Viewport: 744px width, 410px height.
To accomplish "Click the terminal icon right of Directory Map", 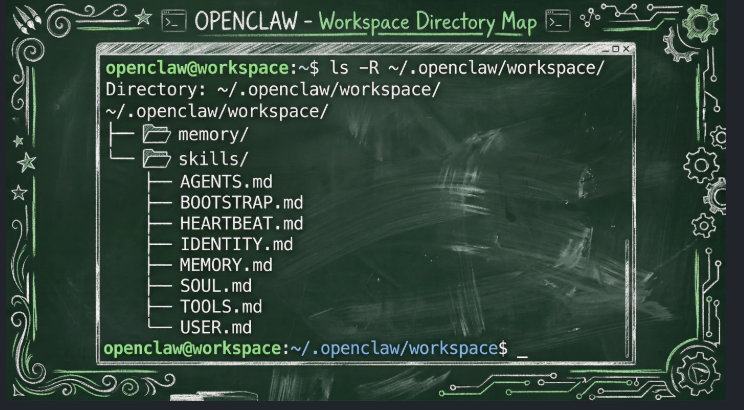I will (x=558, y=20).
